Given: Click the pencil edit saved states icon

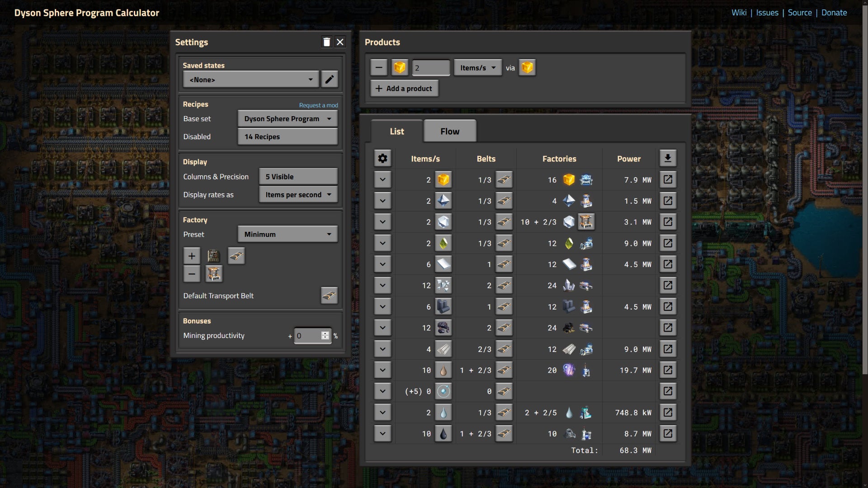Looking at the screenshot, I should [x=330, y=80].
